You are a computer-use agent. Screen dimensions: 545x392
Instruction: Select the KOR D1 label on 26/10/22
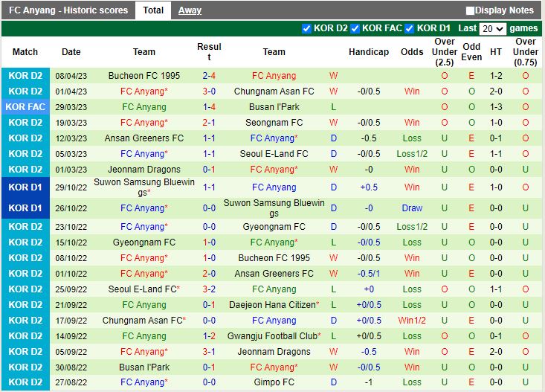25,208
